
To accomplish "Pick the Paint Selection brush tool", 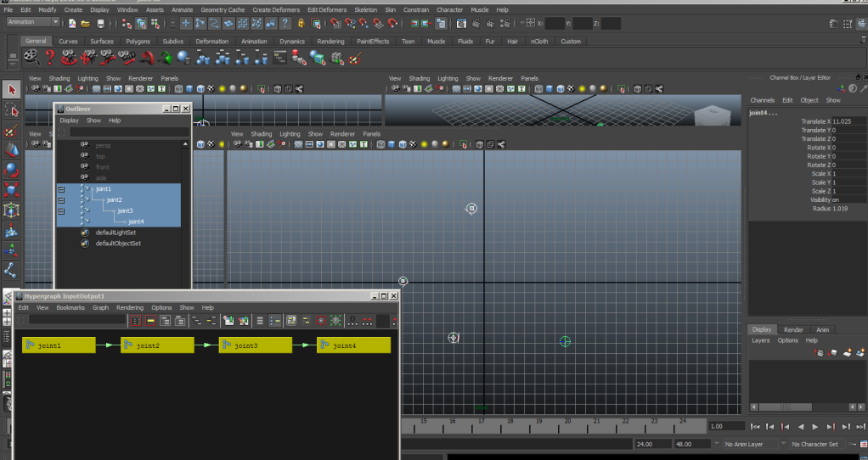I will click(x=11, y=130).
